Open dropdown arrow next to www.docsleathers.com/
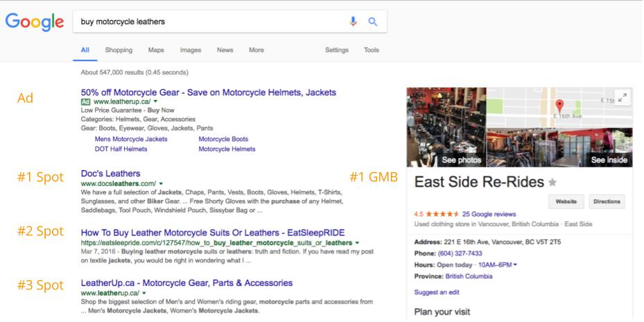 pos(161,183)
